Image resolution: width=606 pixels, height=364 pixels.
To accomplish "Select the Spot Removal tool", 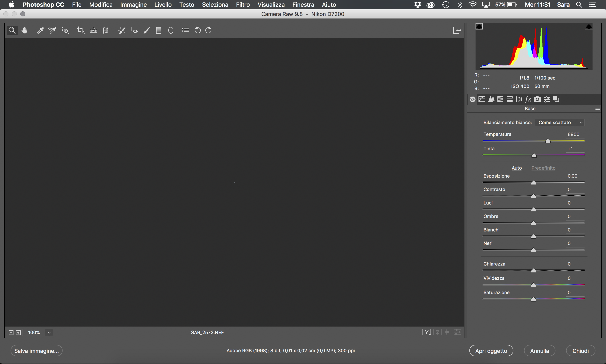I will pyautogui.click(x=122, y=31).
